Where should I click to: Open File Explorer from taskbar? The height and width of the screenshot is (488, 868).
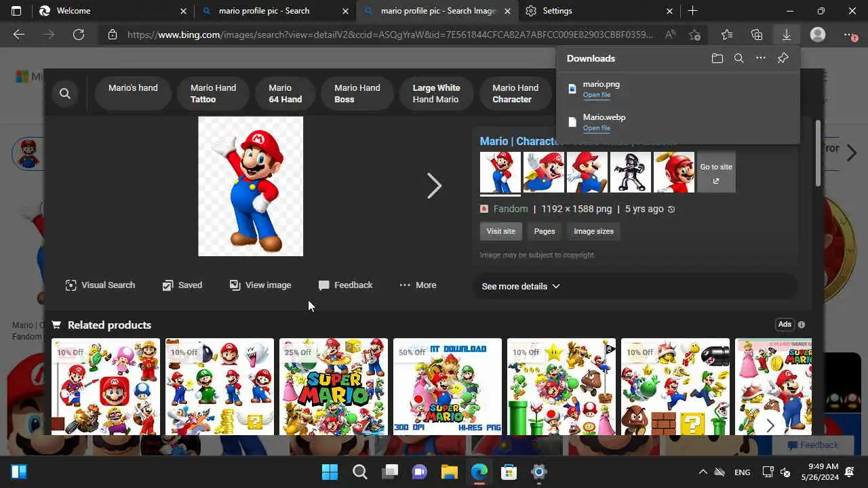pyautogui.click(x=449, y=472)
